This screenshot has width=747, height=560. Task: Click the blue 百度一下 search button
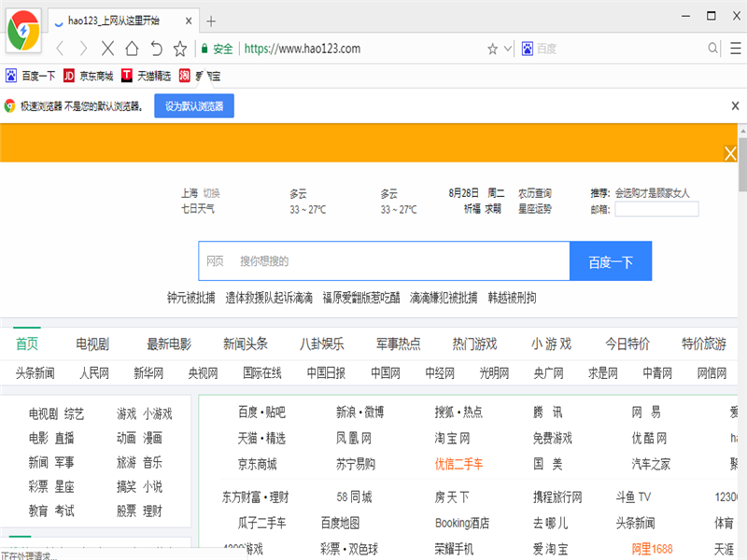[611, 261]
